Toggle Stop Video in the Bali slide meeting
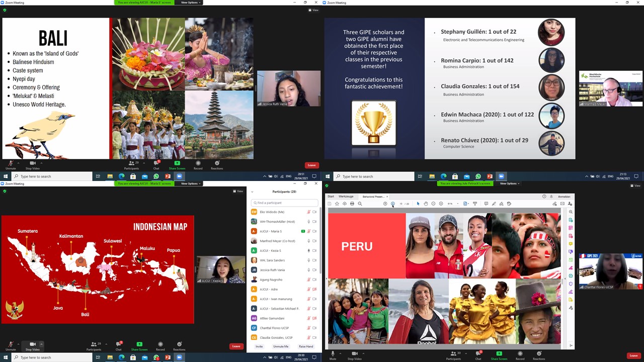Image resolution: width=644 pixels, height=362 pixels. 32,164
